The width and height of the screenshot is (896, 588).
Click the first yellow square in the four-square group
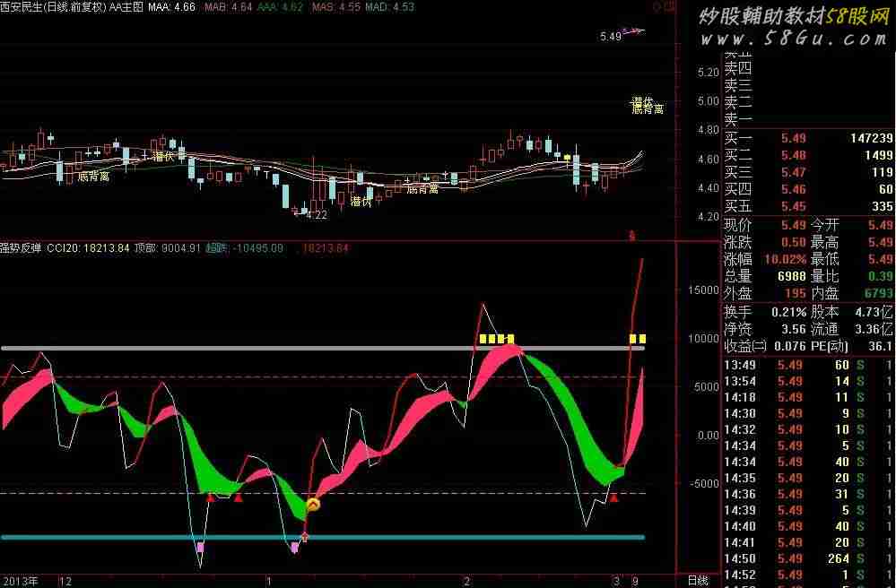483,339
